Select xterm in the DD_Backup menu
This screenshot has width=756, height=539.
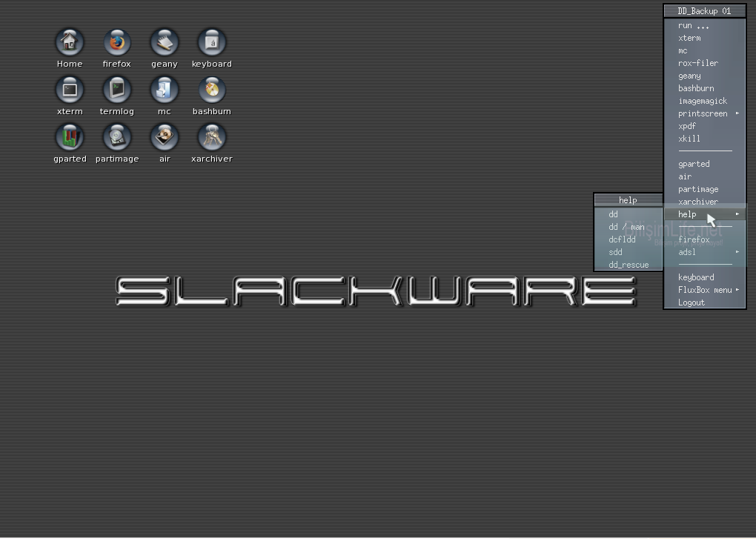(705, 38)
